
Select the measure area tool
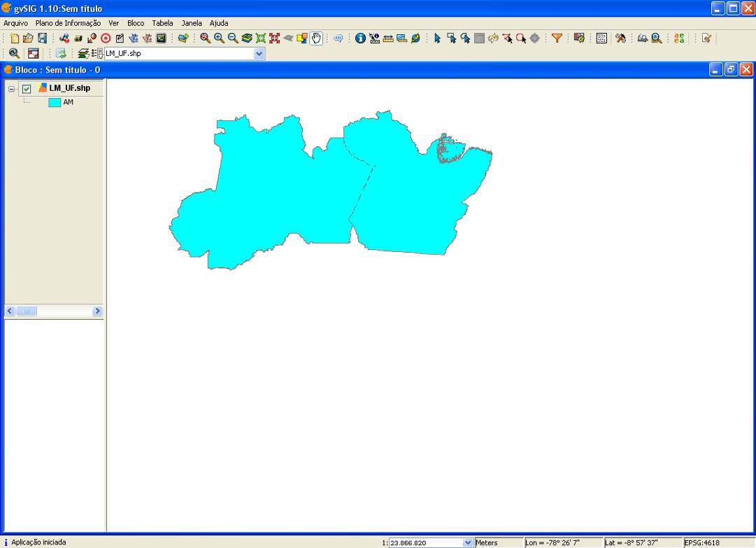tap(401, 38)
